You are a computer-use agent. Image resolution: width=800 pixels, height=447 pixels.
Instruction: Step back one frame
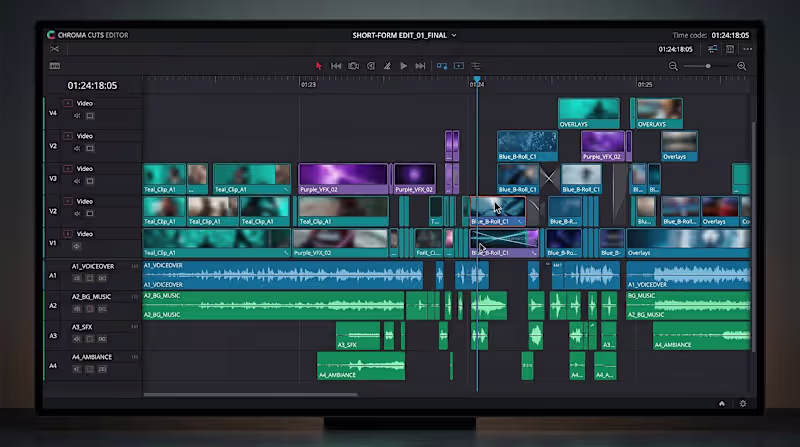371,66
